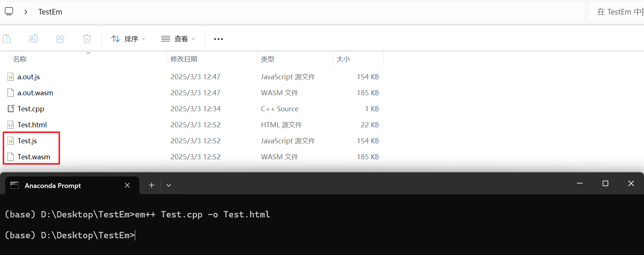This screenshot has height=255, width=644.
Task: Expand the breadcrumb chevron before TestEm
Action: coord(26,12)
